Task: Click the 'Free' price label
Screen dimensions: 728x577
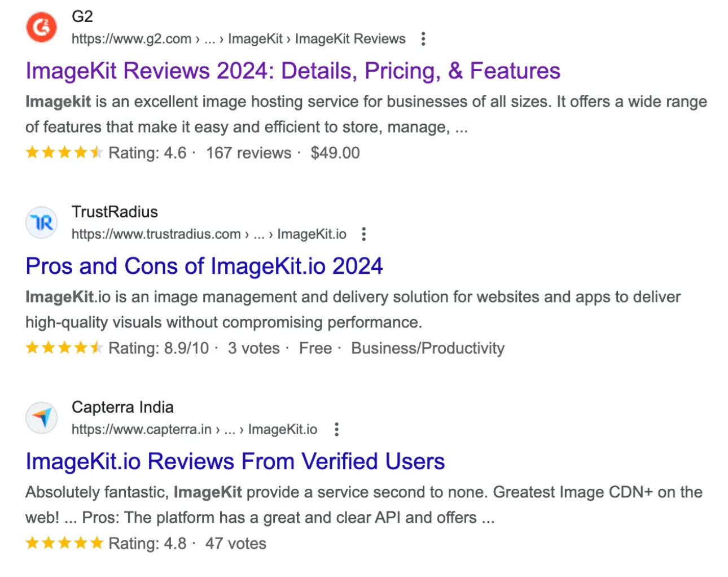Action: click(x=315, y=348)
